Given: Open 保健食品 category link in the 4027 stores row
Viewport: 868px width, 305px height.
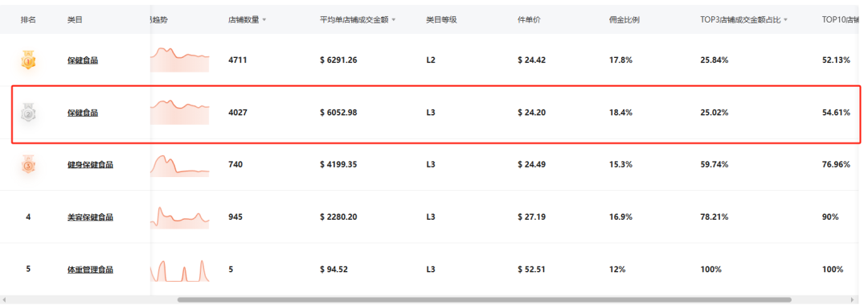Looking at the screenshot, I should coord(83,113).
